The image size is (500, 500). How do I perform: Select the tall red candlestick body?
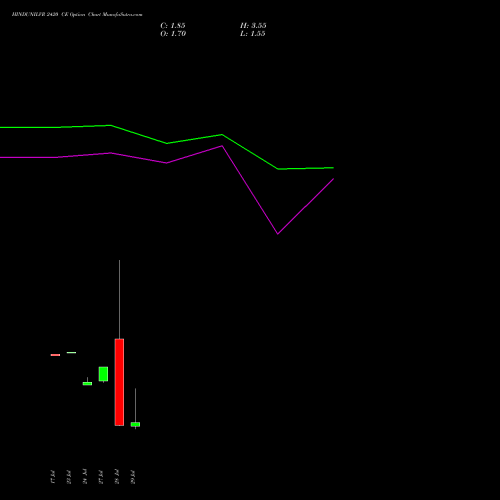tap(119, 382)
